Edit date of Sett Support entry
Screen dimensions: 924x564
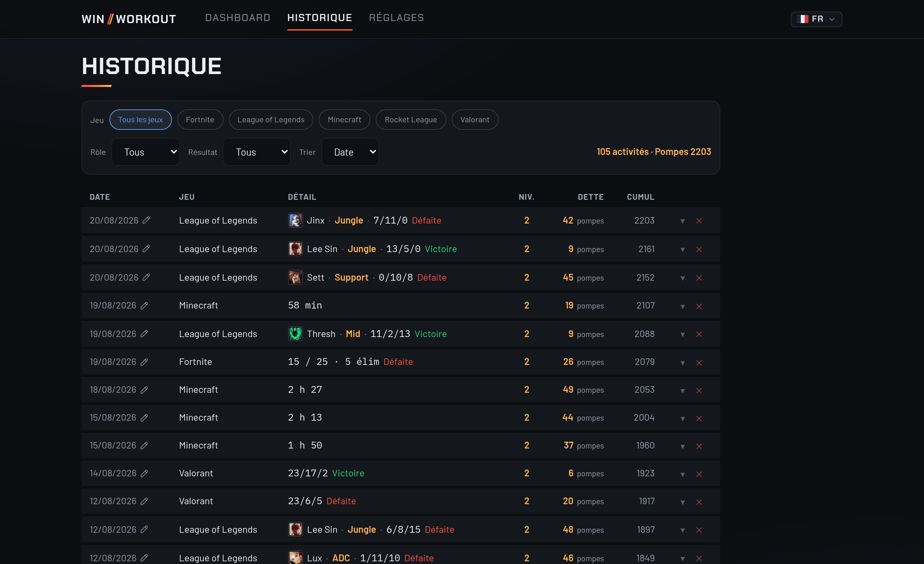tap(146, 277)
